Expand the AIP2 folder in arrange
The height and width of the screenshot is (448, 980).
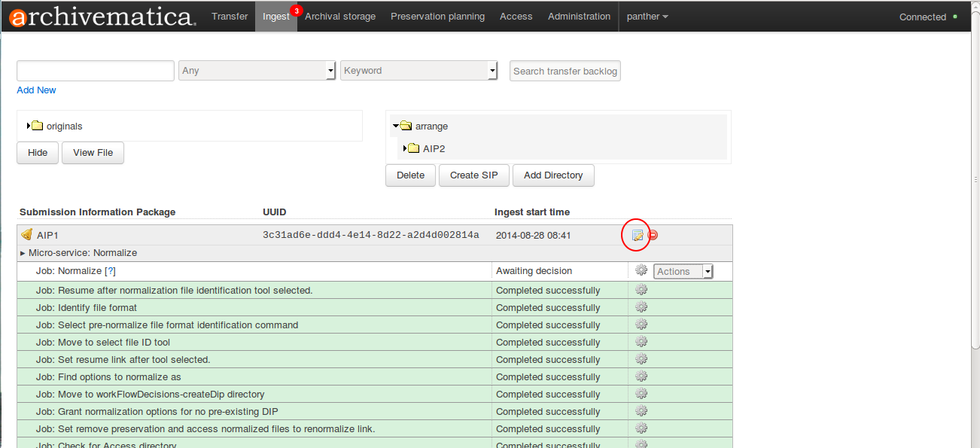tap(405, 148)
